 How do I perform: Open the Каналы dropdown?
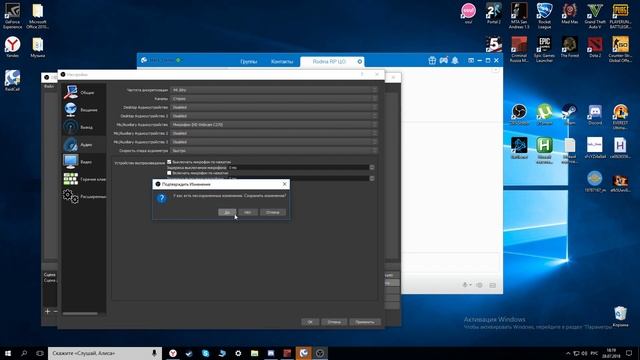pyautogui.click(x=273, y=98)
